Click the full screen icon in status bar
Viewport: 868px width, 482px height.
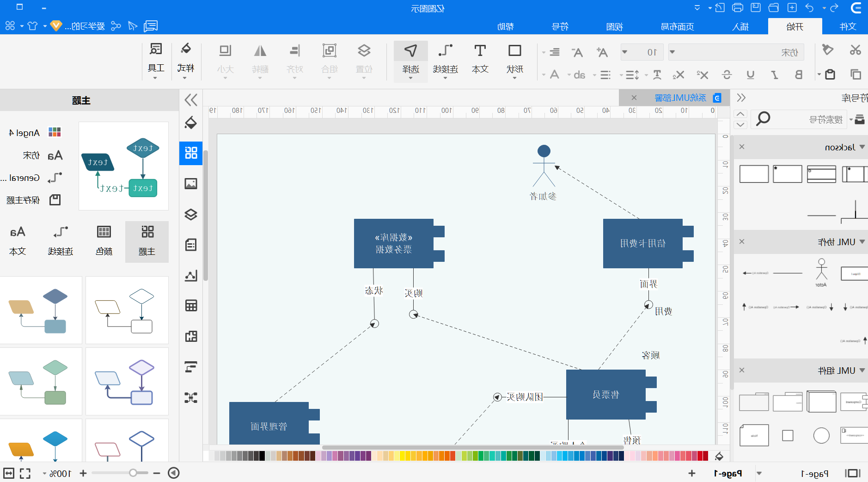tap(25, 473)
